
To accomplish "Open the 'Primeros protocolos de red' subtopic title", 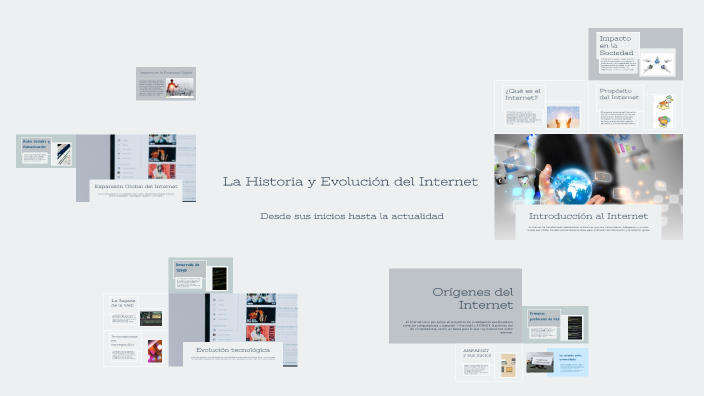I will pos(544,316).
